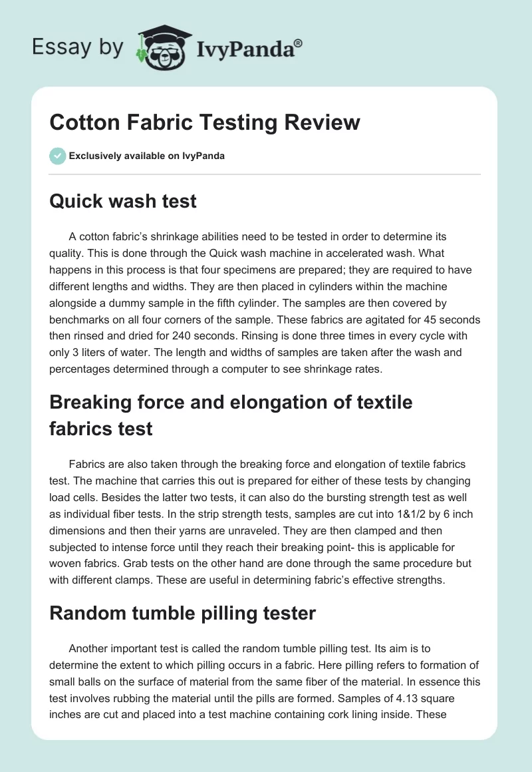Click the IvyPanda panda logo icon
Image resolution: width=532 pixels, height=772 pixels.
[158, 47]
